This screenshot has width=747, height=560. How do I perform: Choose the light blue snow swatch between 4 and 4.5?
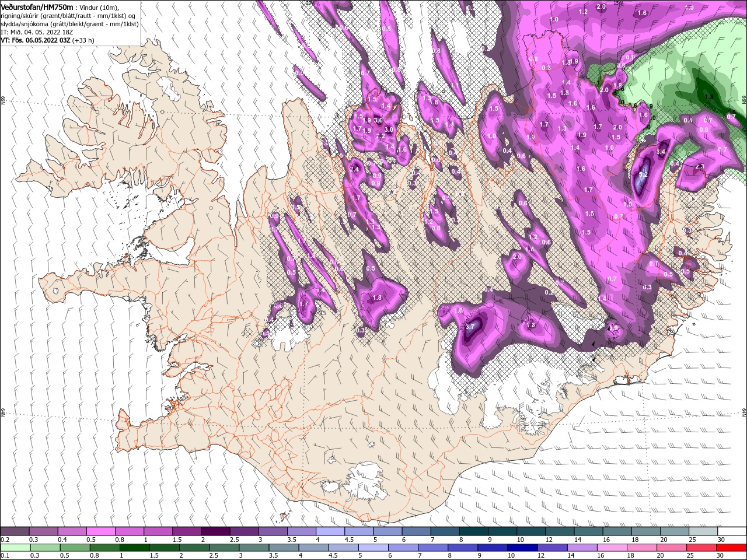click(x=330, y=531)
